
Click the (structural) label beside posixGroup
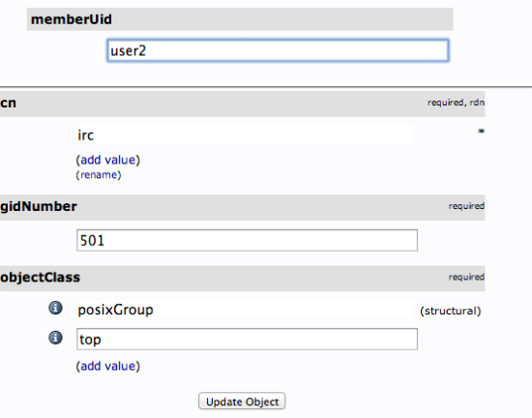click(x=450, y=311)
